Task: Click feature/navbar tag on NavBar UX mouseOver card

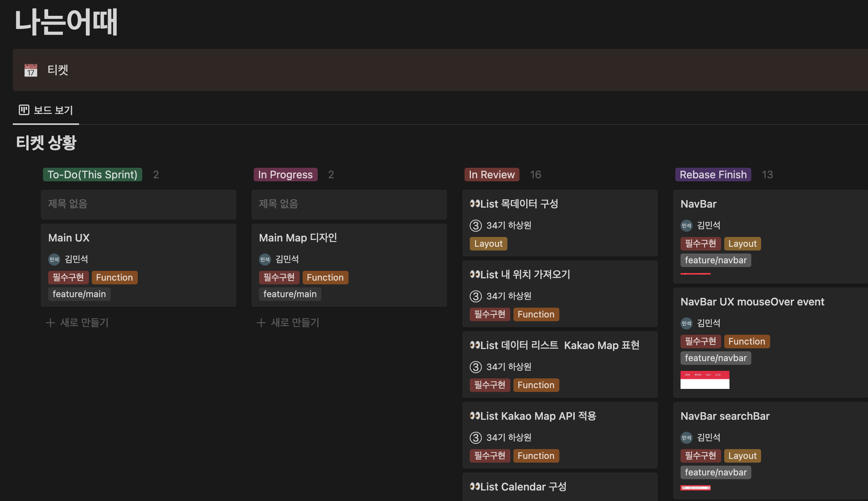Action: [x=716, y=358]
